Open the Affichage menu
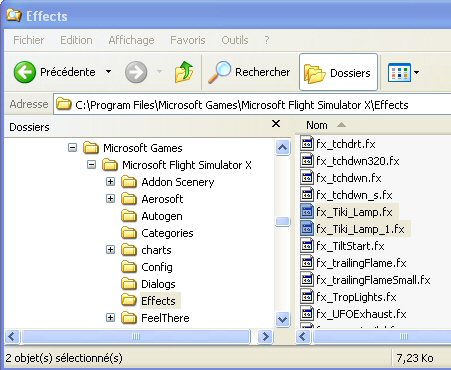Screen dimensions: 451x370 click(x=131, y=40)
